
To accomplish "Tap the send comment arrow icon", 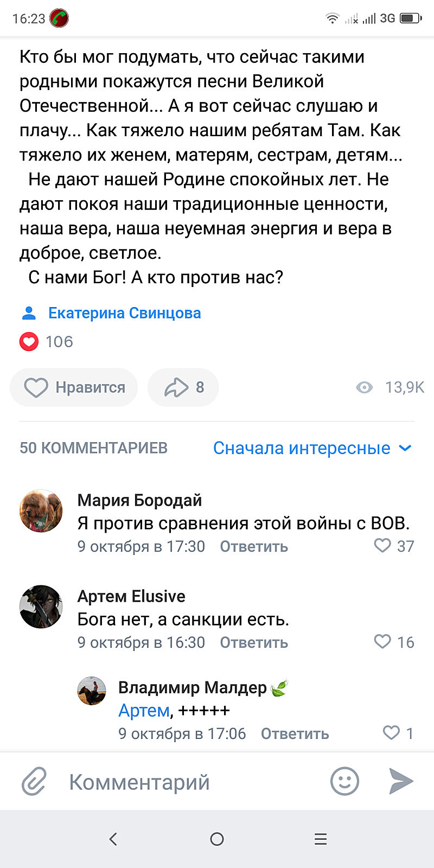I will (x=401, y=782).
